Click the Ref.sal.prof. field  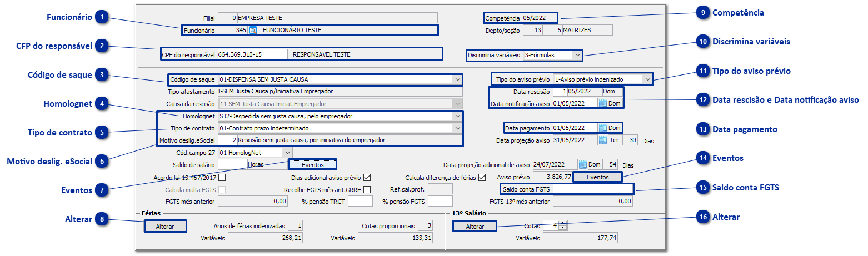click(x=440, y=189)
